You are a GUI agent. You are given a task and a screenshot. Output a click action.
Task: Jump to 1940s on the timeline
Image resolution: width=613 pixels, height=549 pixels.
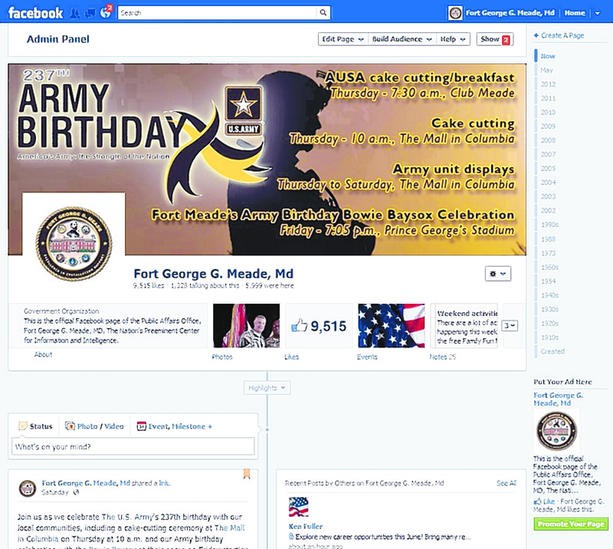(549, 295)
